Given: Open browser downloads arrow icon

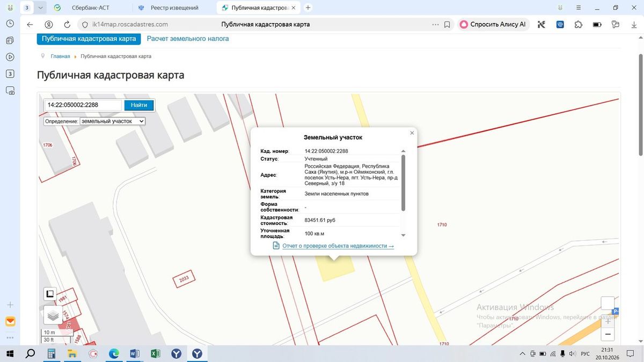Looking at the screenshot, I should click(634, 25).
